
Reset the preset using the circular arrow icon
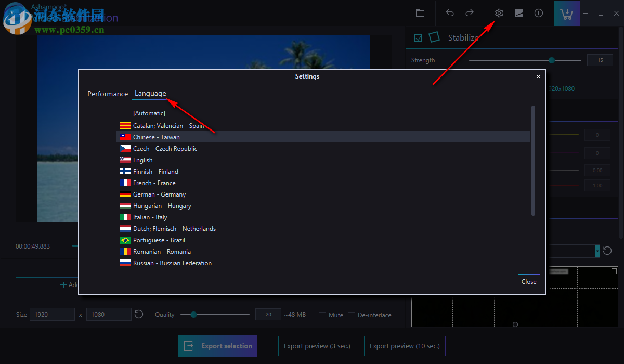[607, 251]
